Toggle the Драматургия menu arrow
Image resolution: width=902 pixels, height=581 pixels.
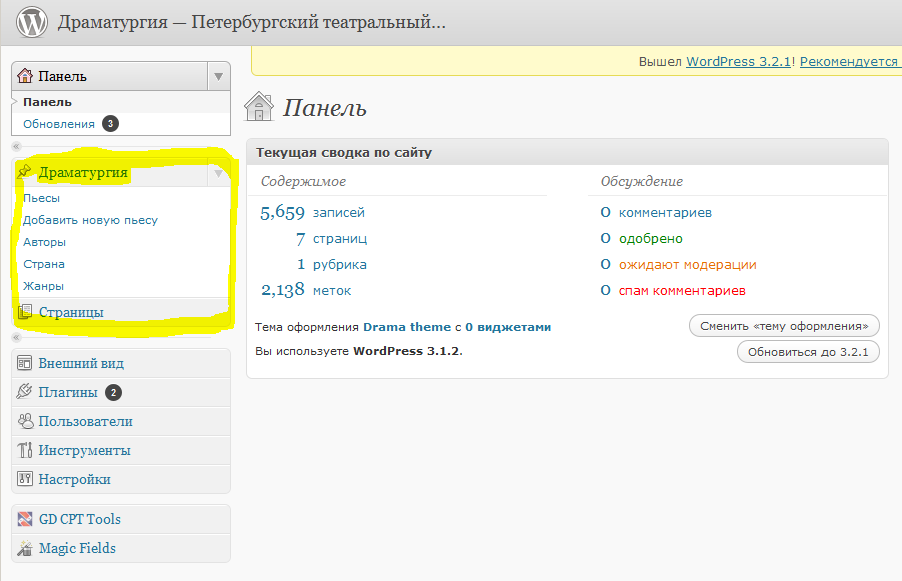[x=219, y=172]
